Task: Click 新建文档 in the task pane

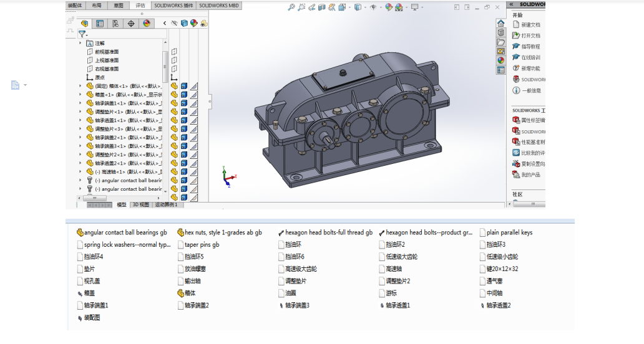Action: [530, 24]
